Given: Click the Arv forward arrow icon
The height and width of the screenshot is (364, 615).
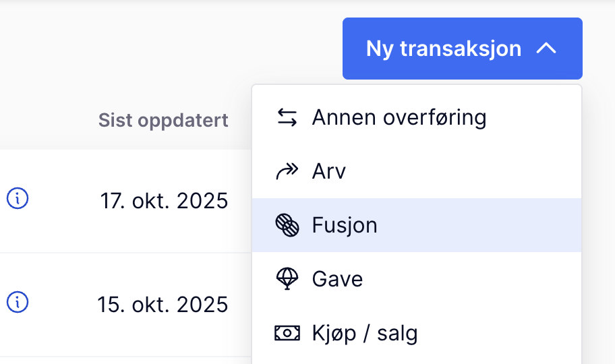Looking at the screenshot, I should 287,172.
